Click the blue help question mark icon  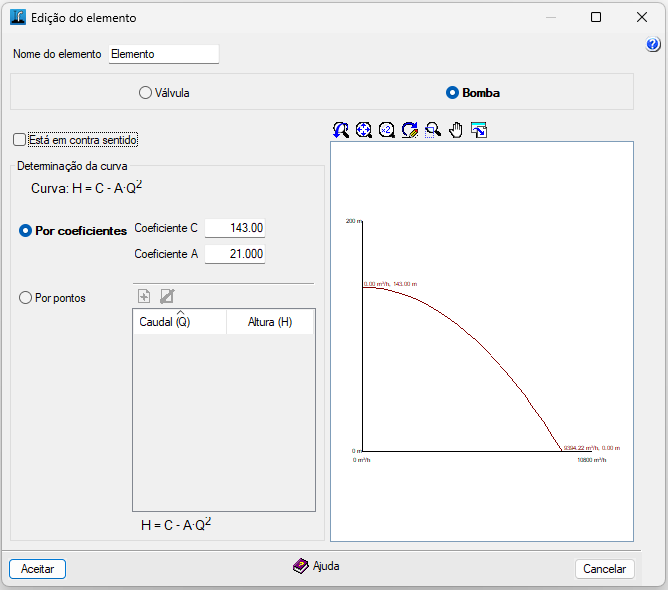coord(653,44)
